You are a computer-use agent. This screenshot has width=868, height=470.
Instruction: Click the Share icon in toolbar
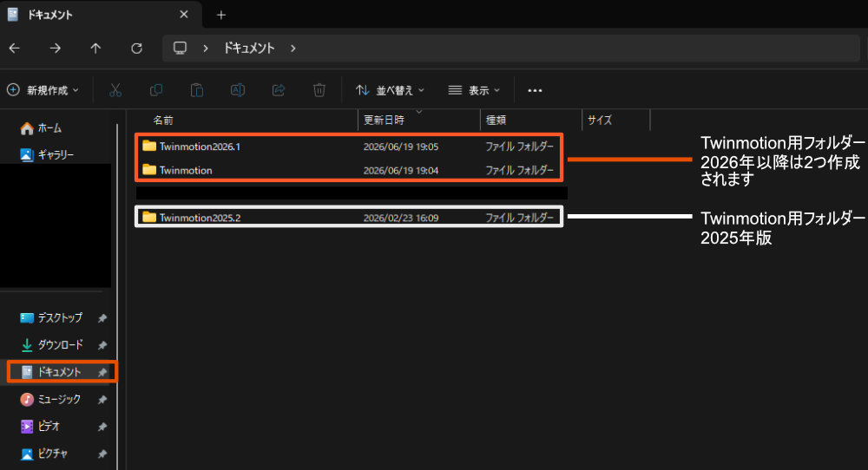click(x=279, y=90)
